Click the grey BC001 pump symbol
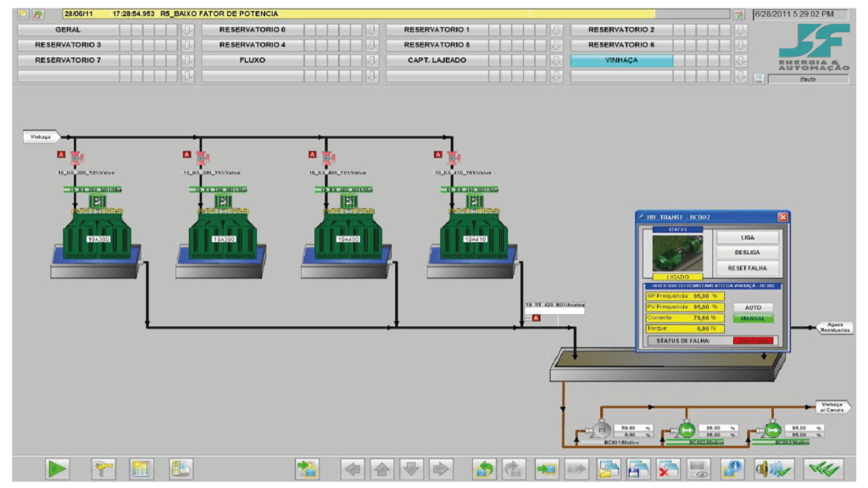The height and width of the screenshot is (488, 868). [601, 429]
